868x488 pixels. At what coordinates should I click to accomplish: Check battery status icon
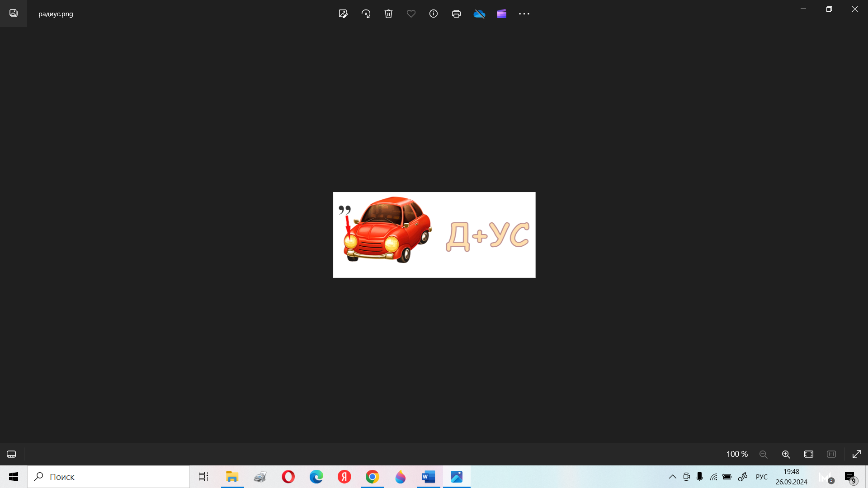tap(727, 477)
